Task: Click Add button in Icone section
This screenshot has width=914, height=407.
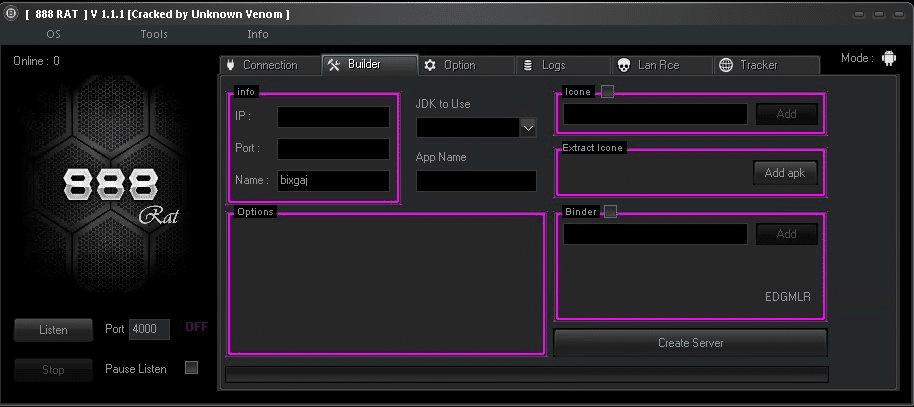Action: click(x=786, y=114)
